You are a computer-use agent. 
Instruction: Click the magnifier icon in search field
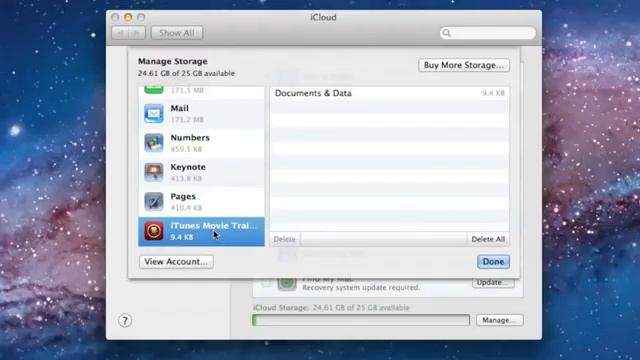[447, 33]
